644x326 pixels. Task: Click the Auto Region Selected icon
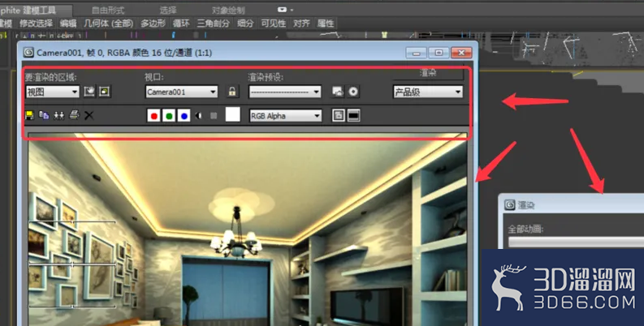[x=104, y=92]
